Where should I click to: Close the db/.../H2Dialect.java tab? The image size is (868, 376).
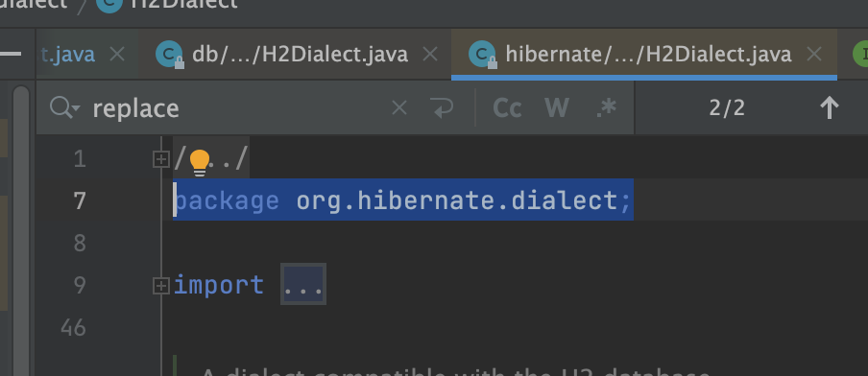click(430, 54)
